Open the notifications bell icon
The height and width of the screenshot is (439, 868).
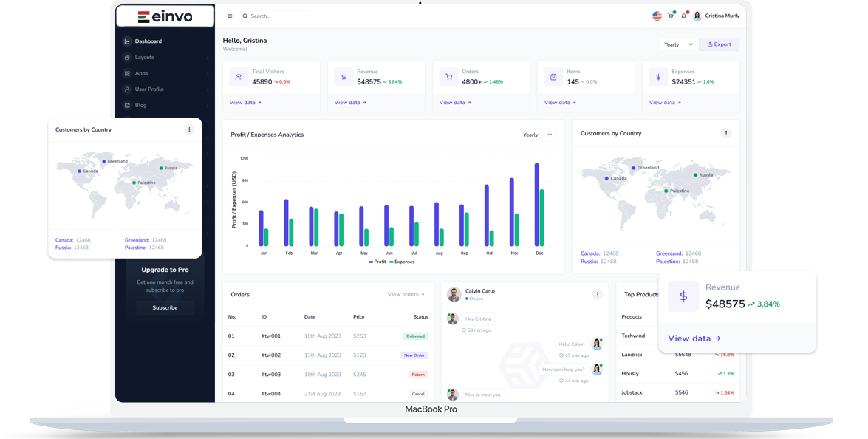(x=684, y=16)
